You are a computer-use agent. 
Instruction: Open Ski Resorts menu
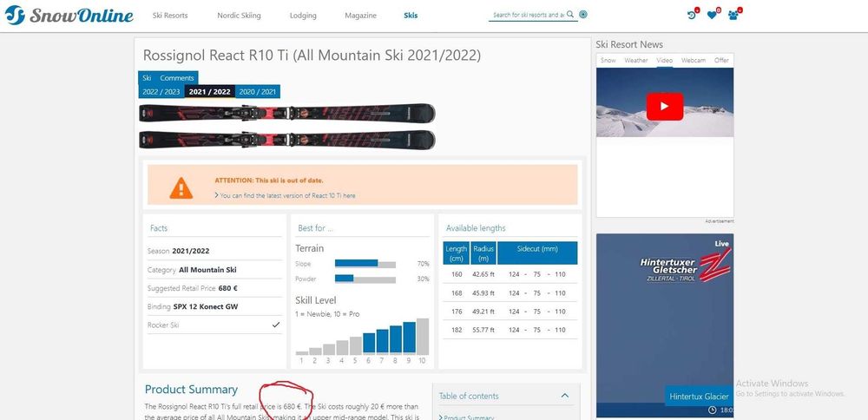point(170,16)
